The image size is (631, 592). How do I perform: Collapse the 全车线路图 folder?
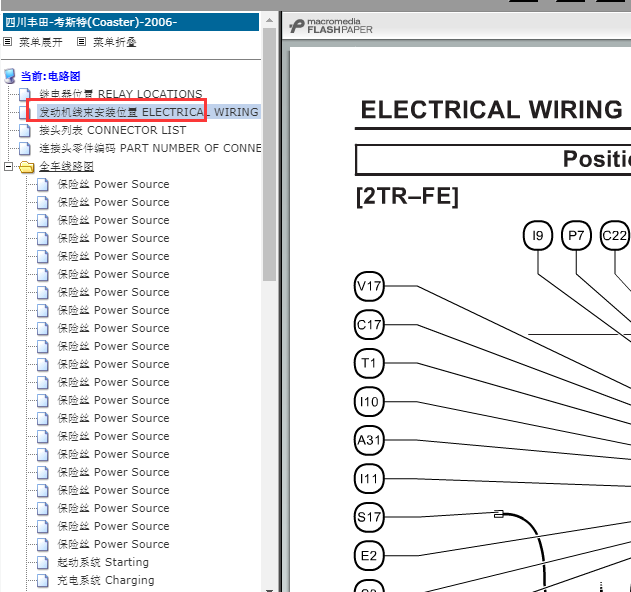pos(8,166)
